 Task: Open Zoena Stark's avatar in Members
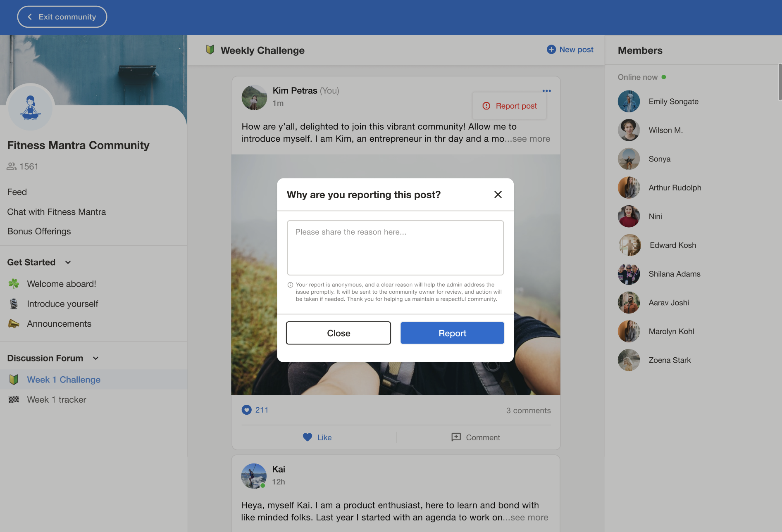coord(629,360)
